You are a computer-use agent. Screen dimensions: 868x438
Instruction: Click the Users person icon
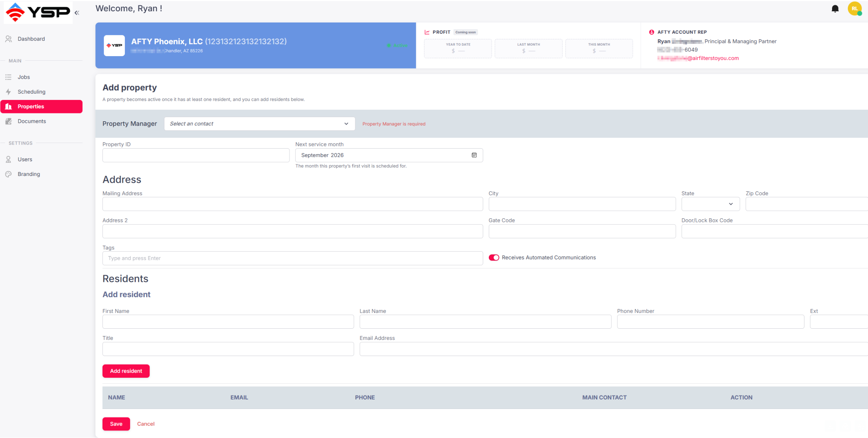[8, 159]
